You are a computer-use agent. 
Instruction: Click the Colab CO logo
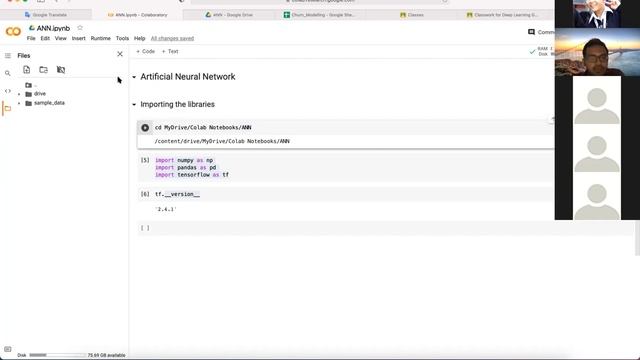click(13, 31)
